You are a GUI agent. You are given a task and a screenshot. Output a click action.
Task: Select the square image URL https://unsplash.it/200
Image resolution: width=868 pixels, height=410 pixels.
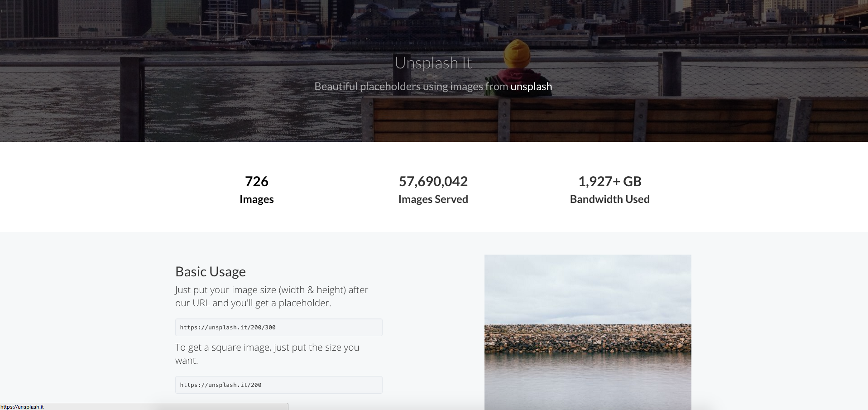click(221, 385)
